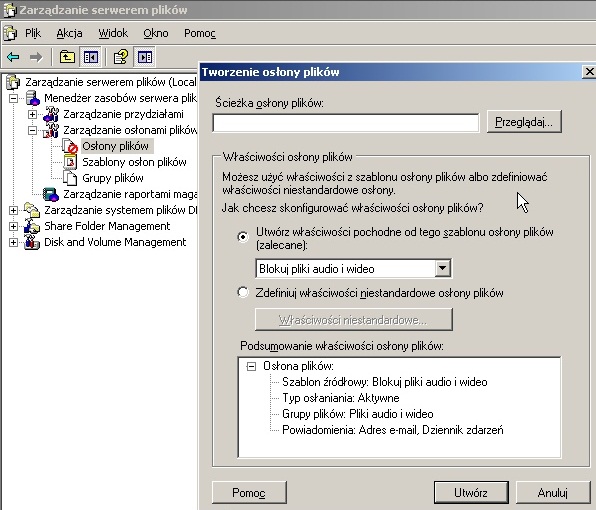Image resolution: width=596 pixels, height=510 pixels.
Task: Click the back arrow toolbar icon
Action: 13,57
